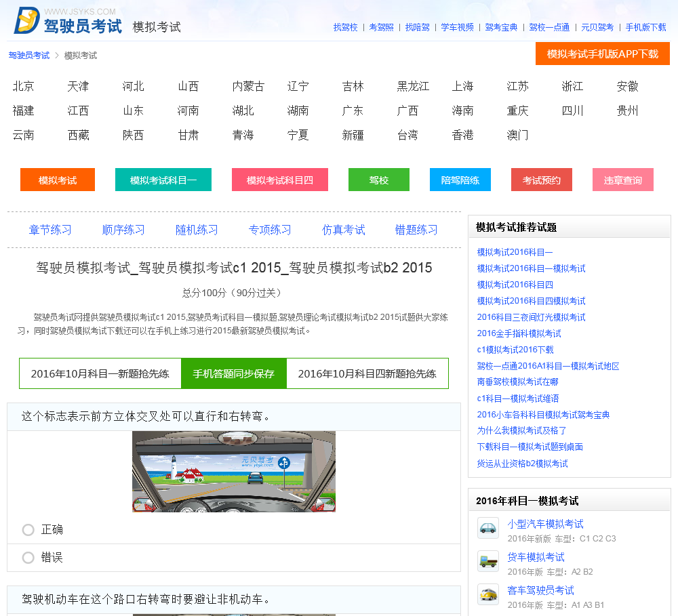Click the traffic sign question image

point(234,471)
